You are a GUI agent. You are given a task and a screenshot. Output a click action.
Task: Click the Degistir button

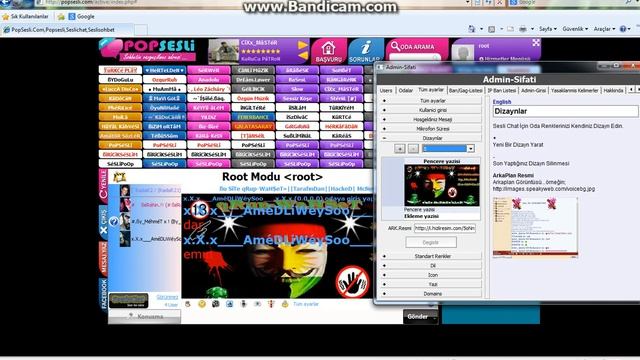[x=431, y=242]
